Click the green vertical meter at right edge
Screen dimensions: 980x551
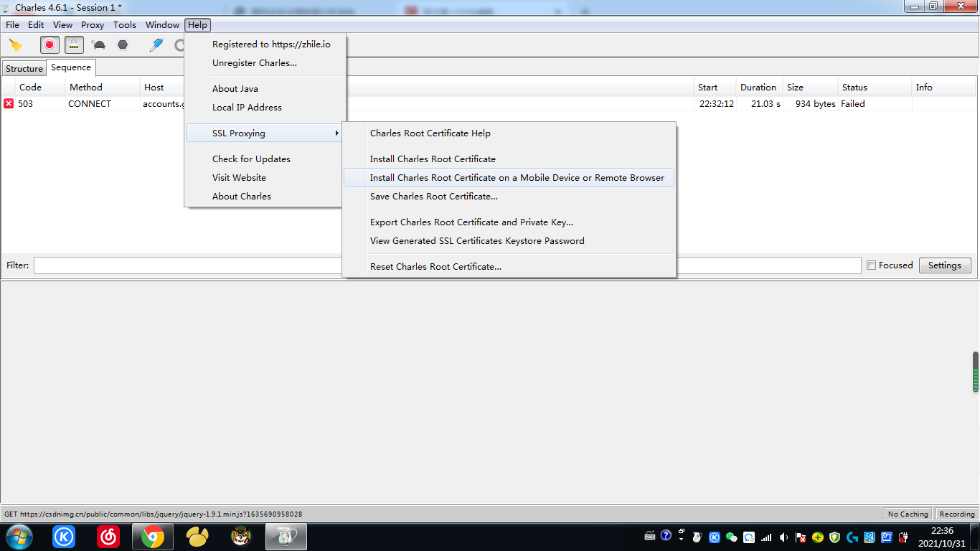(976, 372)
